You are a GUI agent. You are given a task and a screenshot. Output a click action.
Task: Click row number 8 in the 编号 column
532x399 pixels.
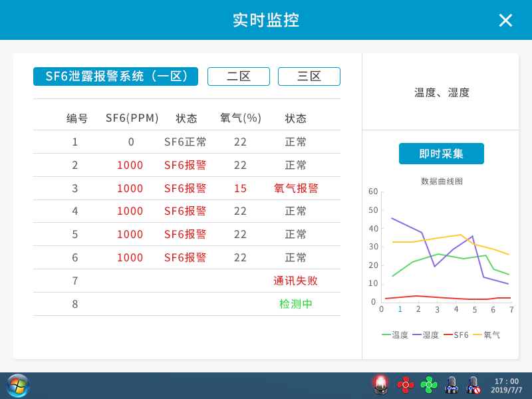tap(75, 304)
